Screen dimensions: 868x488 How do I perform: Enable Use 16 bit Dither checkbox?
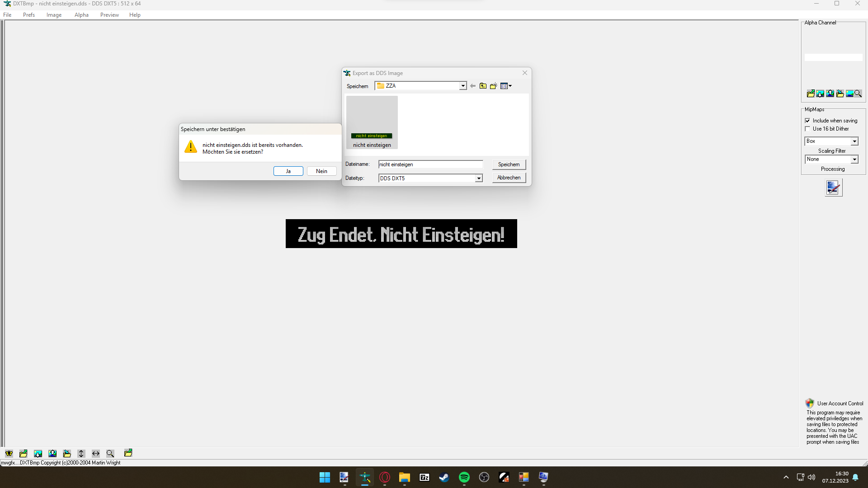click(x=807, y=129)
